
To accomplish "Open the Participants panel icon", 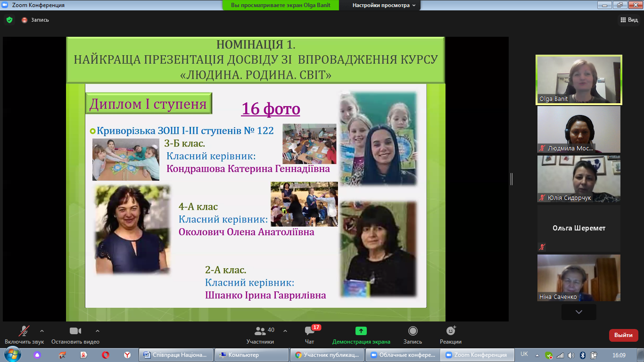I will pyautogui.click(x=260, y=331).
